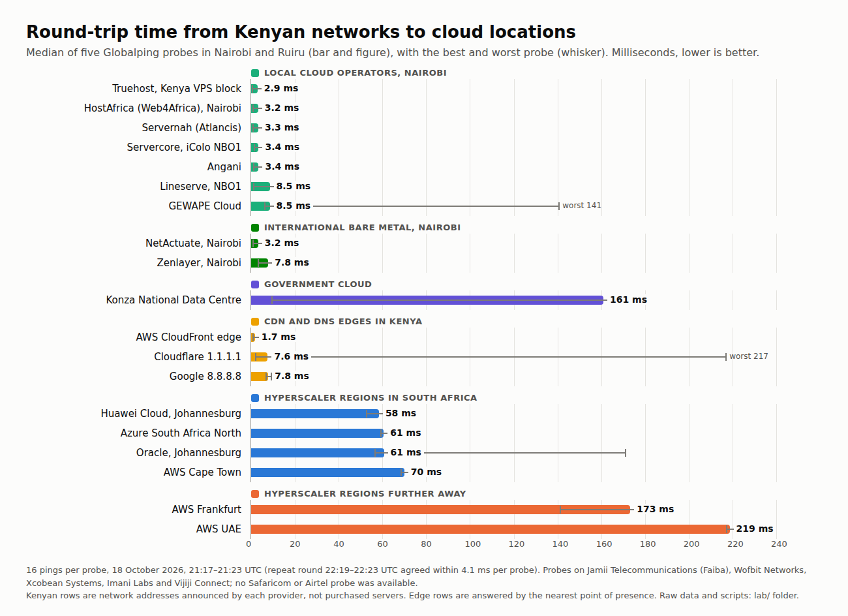Viewport: 848px width, 616px height.
Task: Click the Servercore, iColo NBO1 label
Action: click(x=184, y=147)
